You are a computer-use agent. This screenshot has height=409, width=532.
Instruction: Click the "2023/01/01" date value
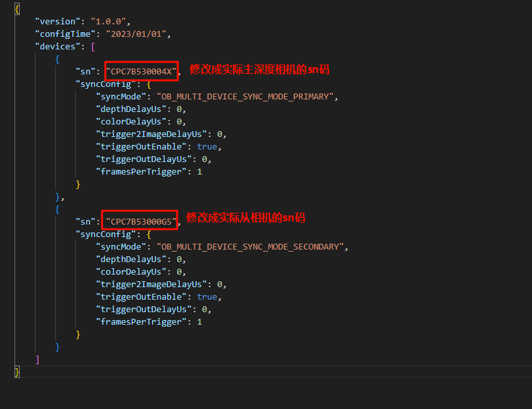point(147,34)
